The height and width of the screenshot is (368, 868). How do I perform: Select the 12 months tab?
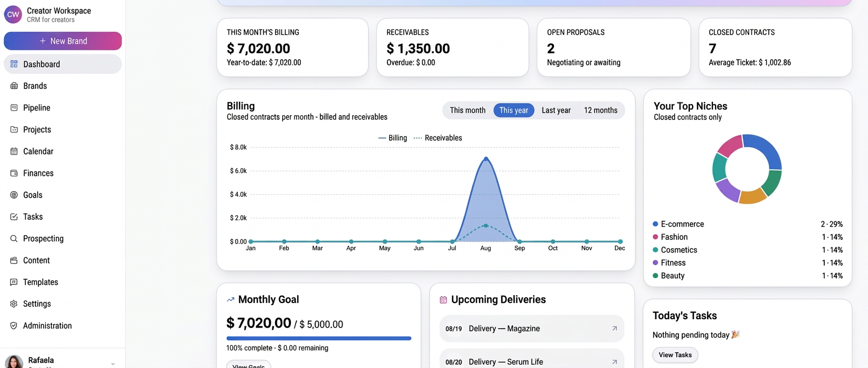601,110
